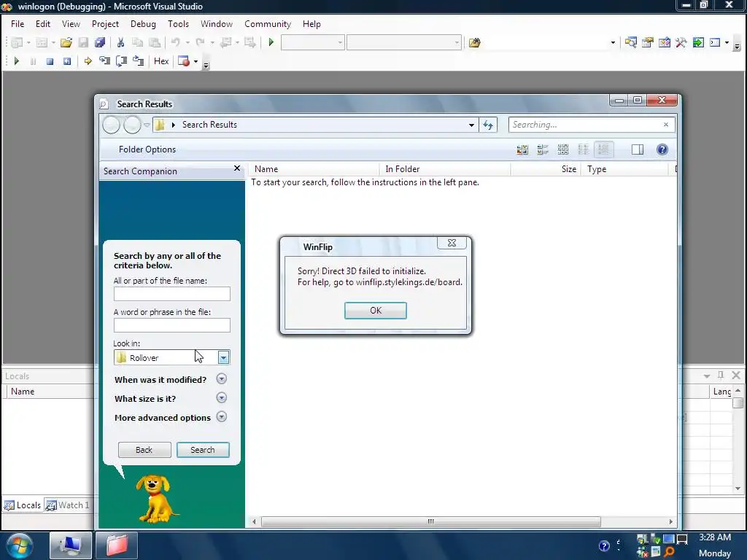
Task: Click the Step Over icon
Action: (122, 61)
